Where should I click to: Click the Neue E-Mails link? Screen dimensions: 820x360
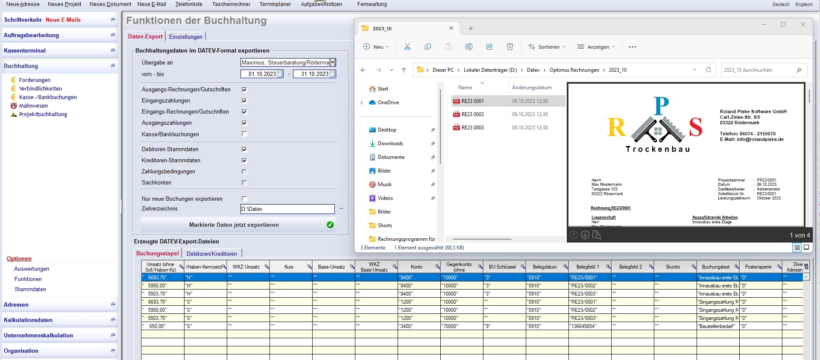pyautogui.click(x=63, y=20)
